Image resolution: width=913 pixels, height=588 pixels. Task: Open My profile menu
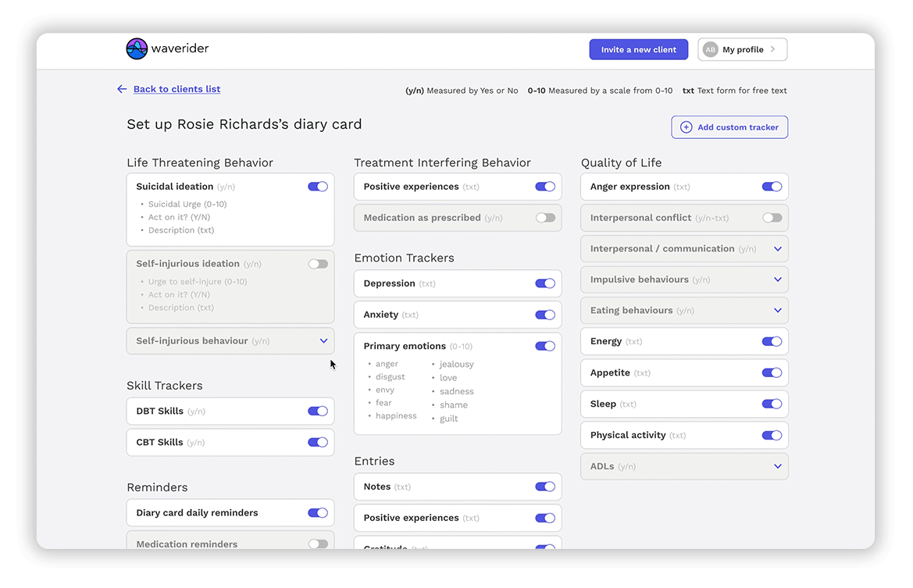pyautogui.click(x=743, y=49)
